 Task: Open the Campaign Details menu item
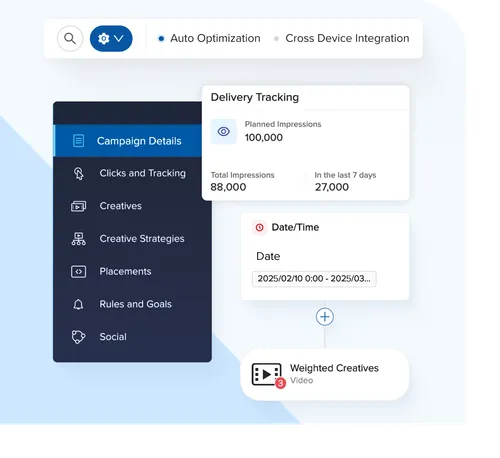click(128, 141)
